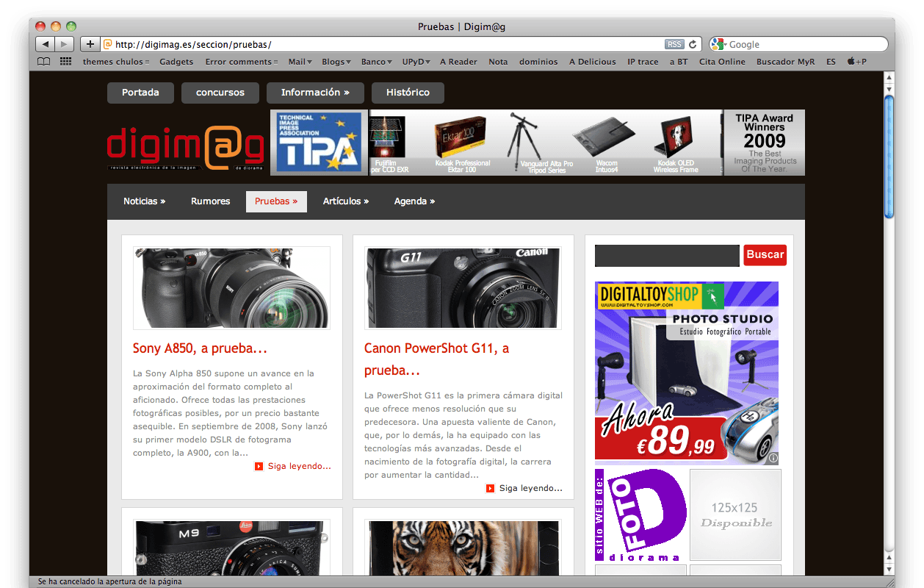Open the 'themes chulos' bookmark group

click(116, 62)
